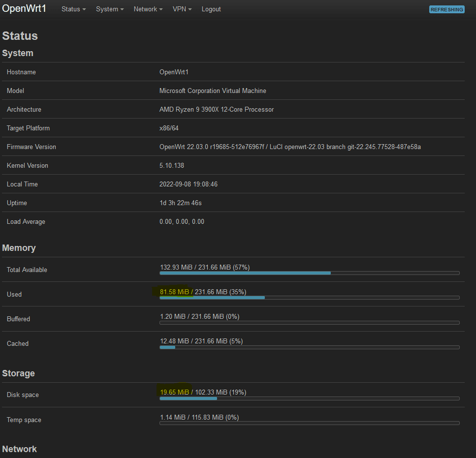This screenshot has height=458, width=476.
Task: Select local time '2022-09-08 19:08:46'
Action: tap(189, 184)
